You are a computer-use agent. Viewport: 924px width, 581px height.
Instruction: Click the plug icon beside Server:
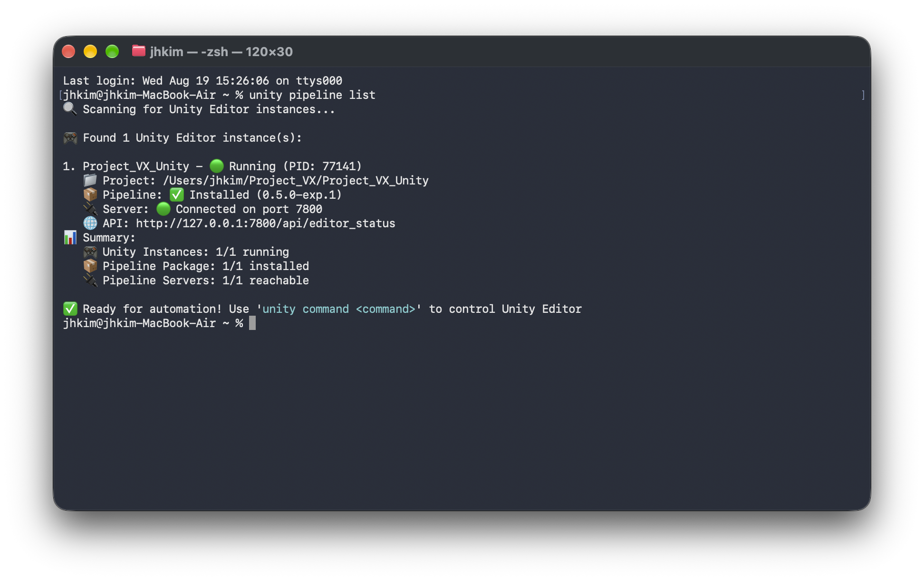(x=90, y=209)
